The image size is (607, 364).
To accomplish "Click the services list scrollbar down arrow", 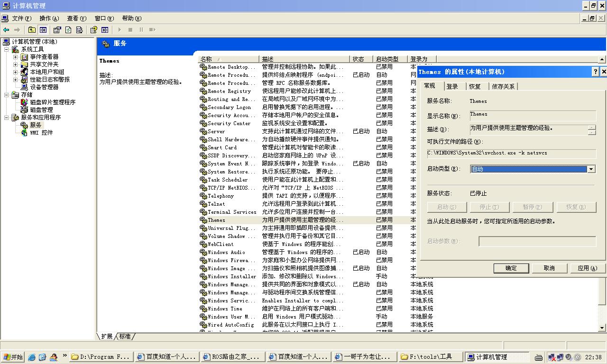I will coord(602,328).
